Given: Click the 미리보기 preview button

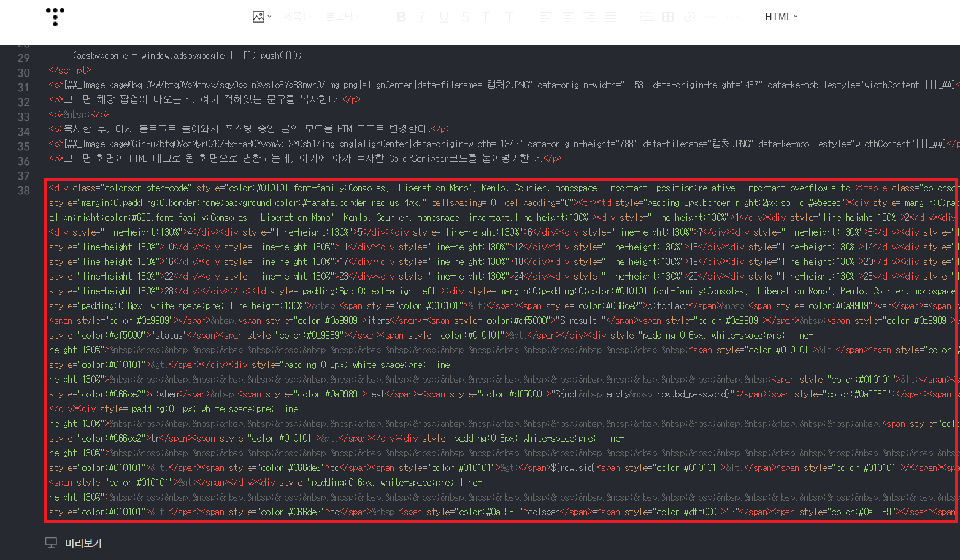Looking at the screenshot, I should (83, 543).
